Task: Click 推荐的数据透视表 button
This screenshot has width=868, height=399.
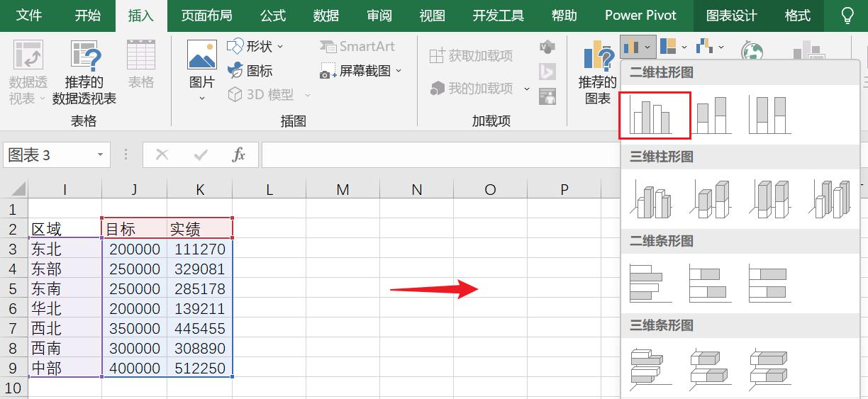Action: pos(84,72)
